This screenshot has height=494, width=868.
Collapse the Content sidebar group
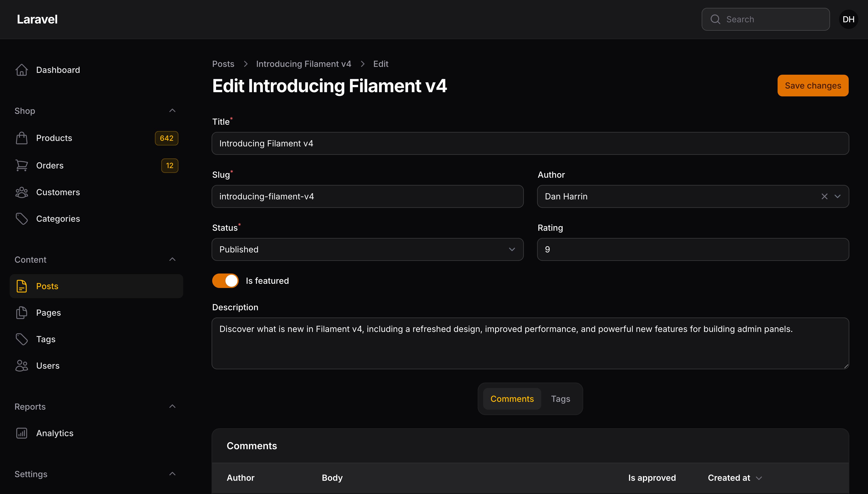click(x=172, y=260)
